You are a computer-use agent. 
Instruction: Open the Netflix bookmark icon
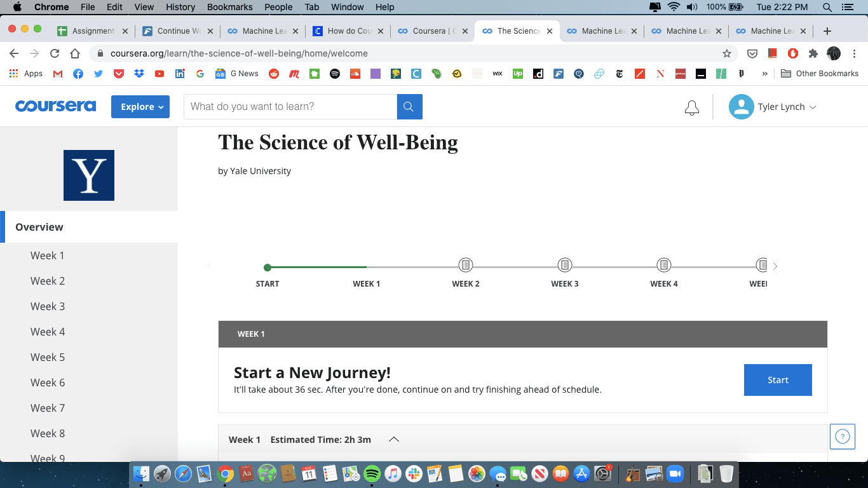click(660, 74)
